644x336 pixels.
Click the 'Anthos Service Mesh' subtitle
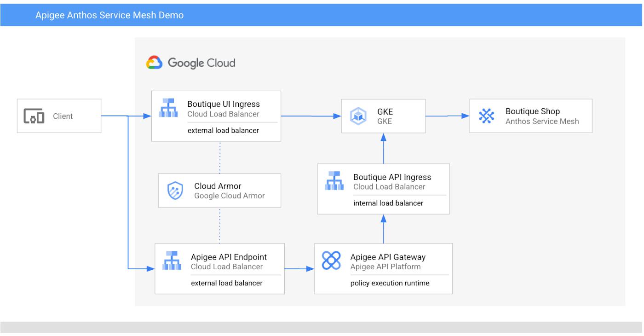(542, 122)
